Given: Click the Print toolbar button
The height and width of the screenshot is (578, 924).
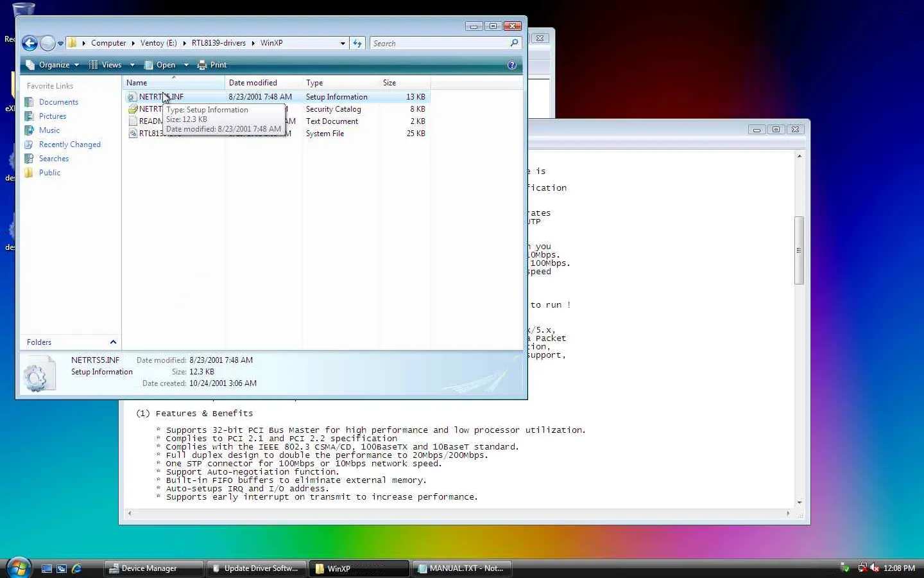Looking at the screenshot, I should point(212,65).
